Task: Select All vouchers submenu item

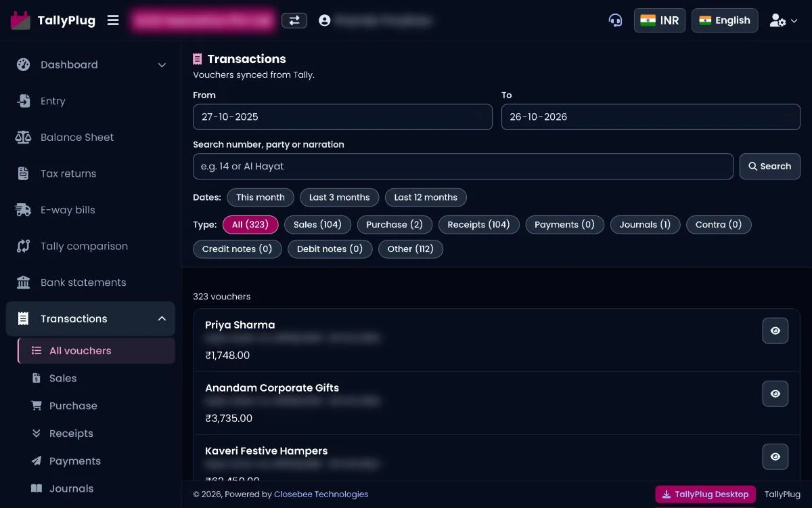Action: 96,351
